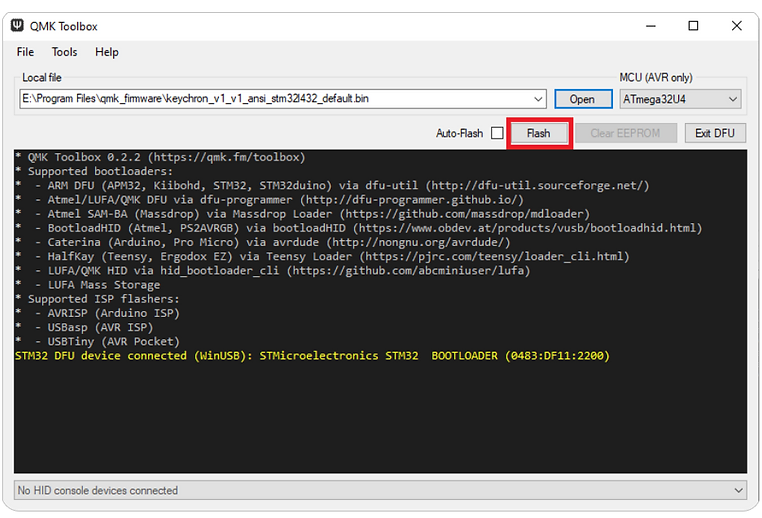Click the Atmel/LUFA/QMK DFU log line
Image resolution: width=762 pixels, height=518 pixels.
269,200
